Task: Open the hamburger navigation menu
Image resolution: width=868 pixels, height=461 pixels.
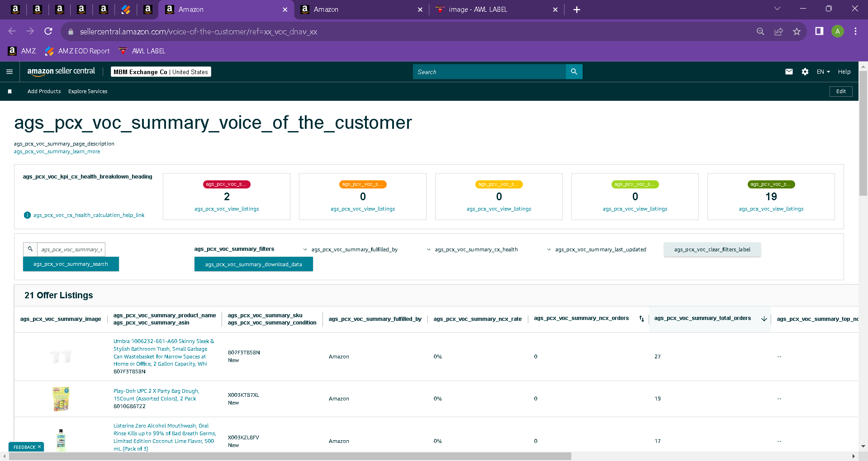Action: [x=9, y=71]
